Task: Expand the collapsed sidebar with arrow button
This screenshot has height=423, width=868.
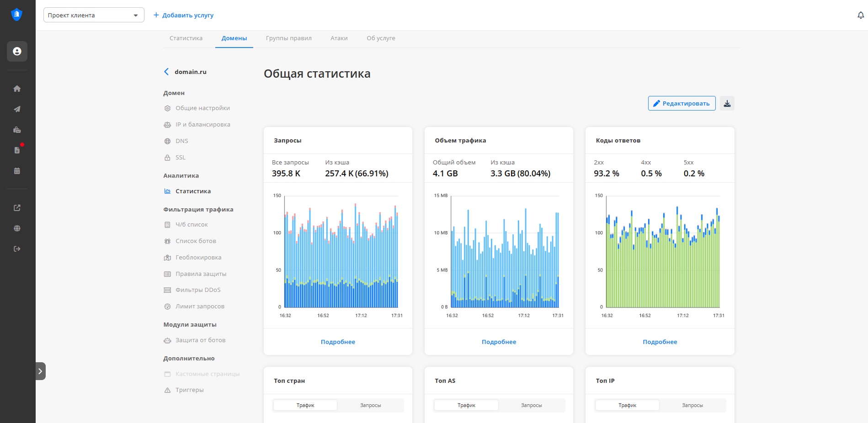Action: pos(40,371)
